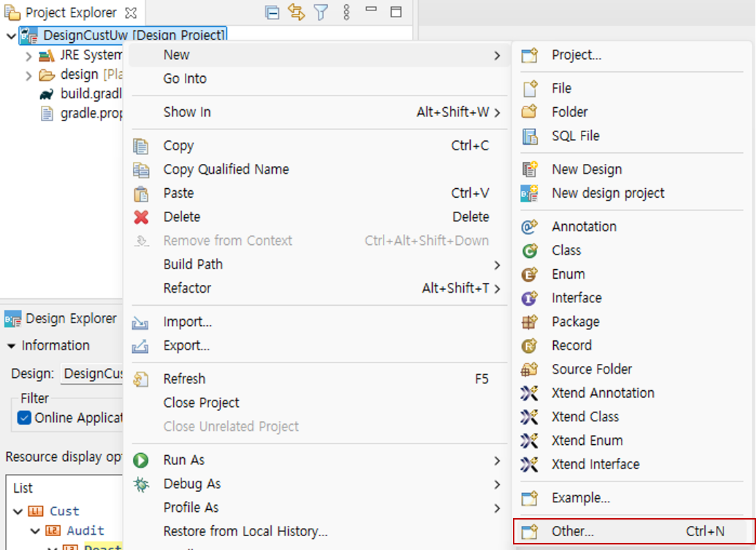Choose Xtend Class from New submenu
This screenshot has width=756, height=550.
click(585, 416)
